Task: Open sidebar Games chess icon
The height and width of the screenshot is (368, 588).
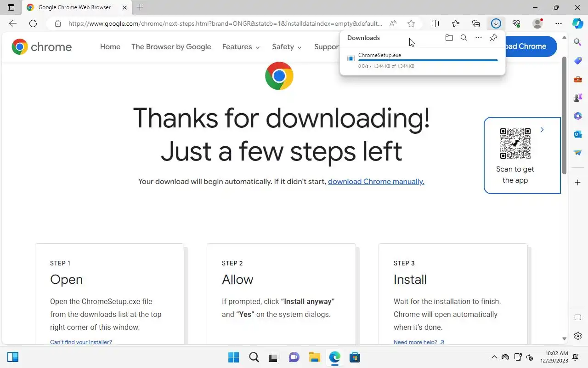Action: point(578,98)
